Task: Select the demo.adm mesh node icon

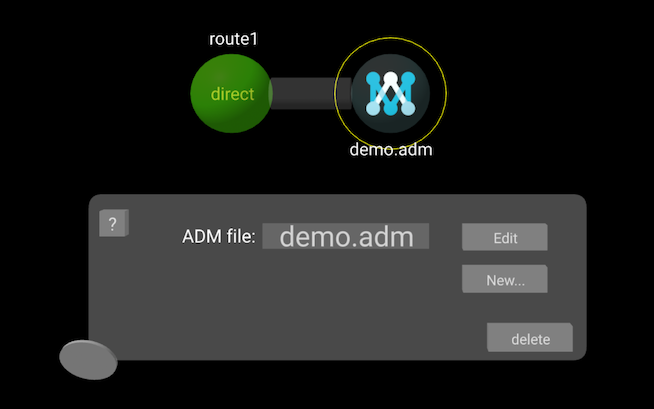Action: pyautogui.click(x=390, y=93)
